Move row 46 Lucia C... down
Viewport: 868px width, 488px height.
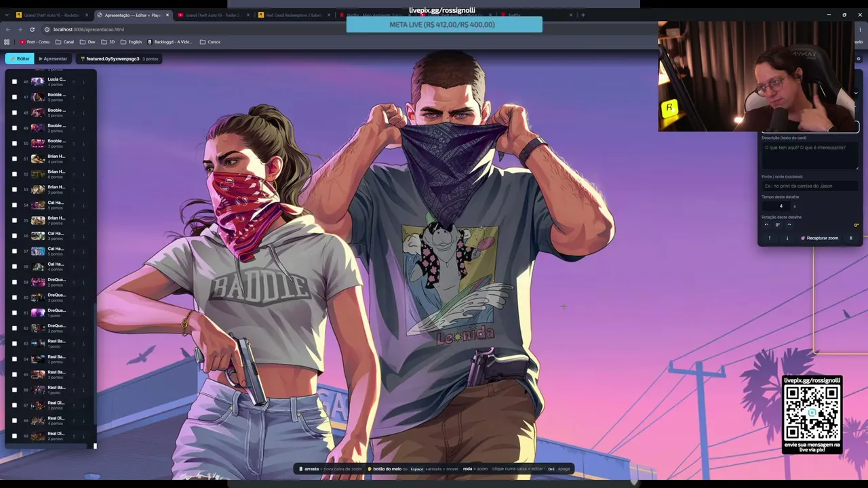pyautogui.click(x=83, y=81)
